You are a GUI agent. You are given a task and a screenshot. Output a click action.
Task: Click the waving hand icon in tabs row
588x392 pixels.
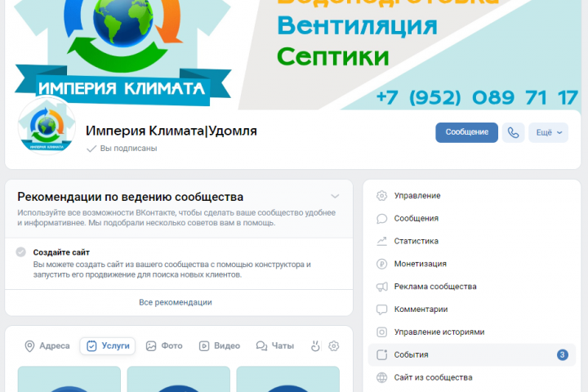point(315,346)
